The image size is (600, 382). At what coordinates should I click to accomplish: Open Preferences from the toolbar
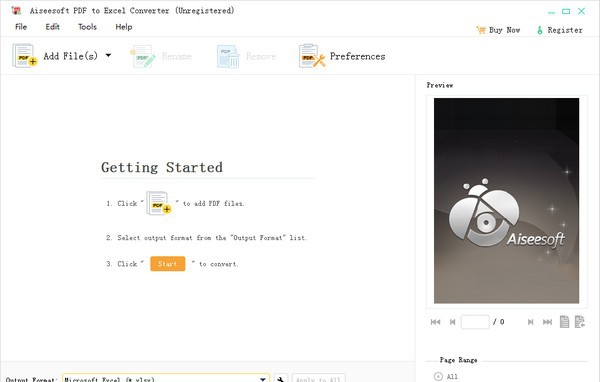342,56
